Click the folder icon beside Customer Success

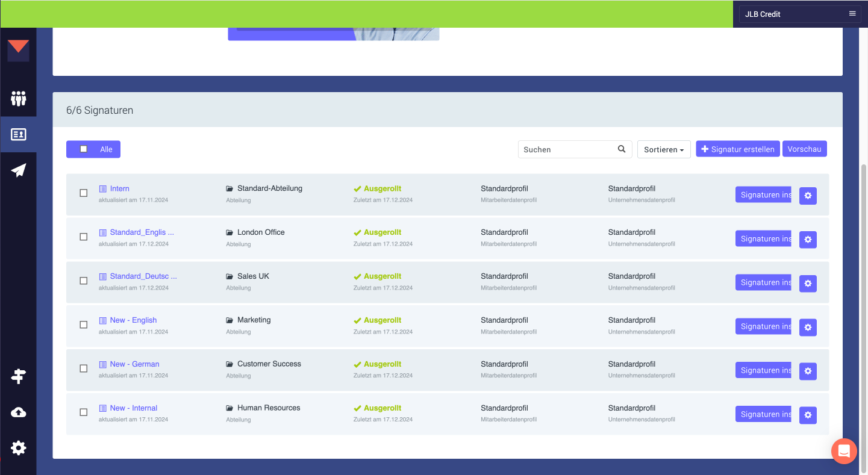[x=229, y=364]
